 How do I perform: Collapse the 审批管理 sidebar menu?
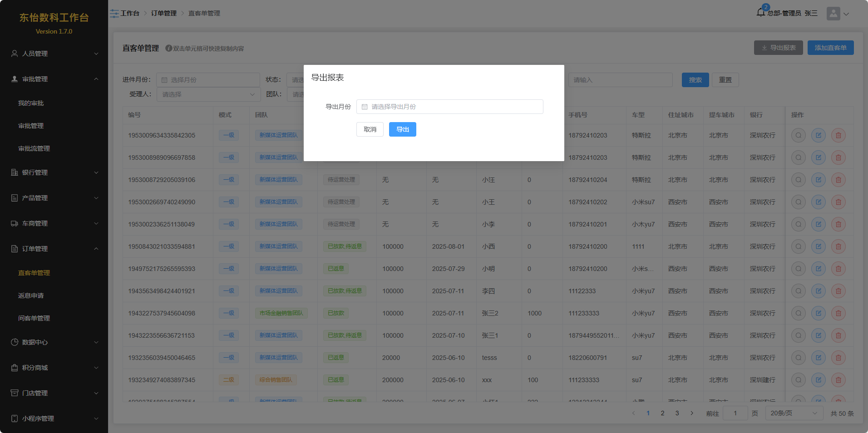click(x=54, y=79)
